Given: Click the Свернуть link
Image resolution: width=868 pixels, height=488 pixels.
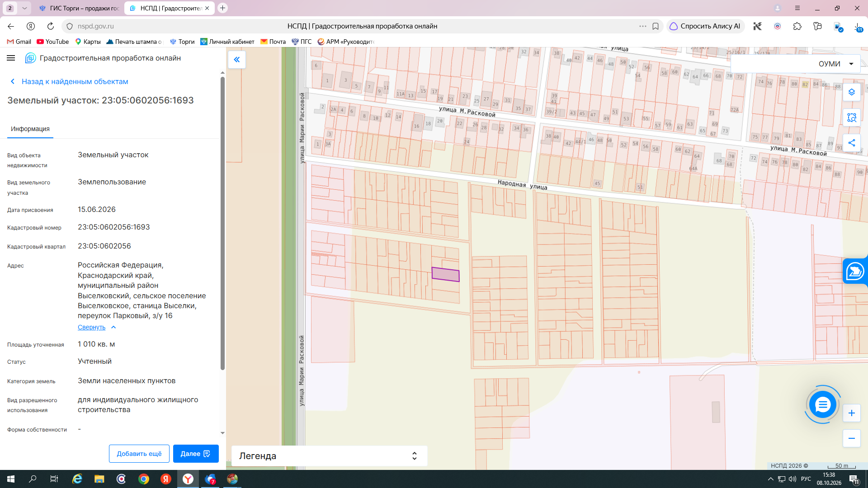Looking at the screenshot, I should (91, 327).
